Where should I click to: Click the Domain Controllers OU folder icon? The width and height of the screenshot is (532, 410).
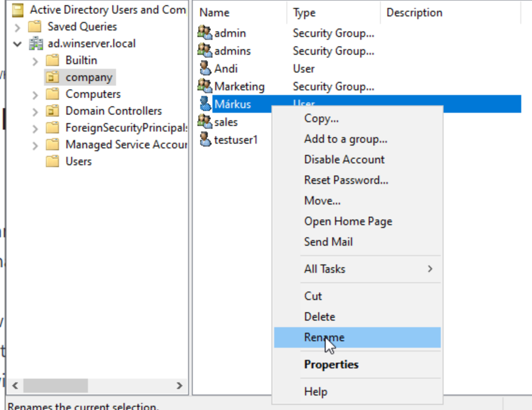(53, 111)
